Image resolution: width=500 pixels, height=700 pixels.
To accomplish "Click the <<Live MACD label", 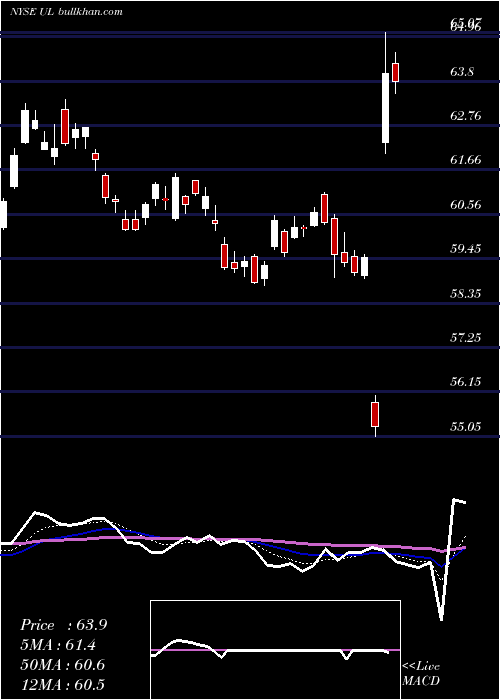I will click(421, 673).
